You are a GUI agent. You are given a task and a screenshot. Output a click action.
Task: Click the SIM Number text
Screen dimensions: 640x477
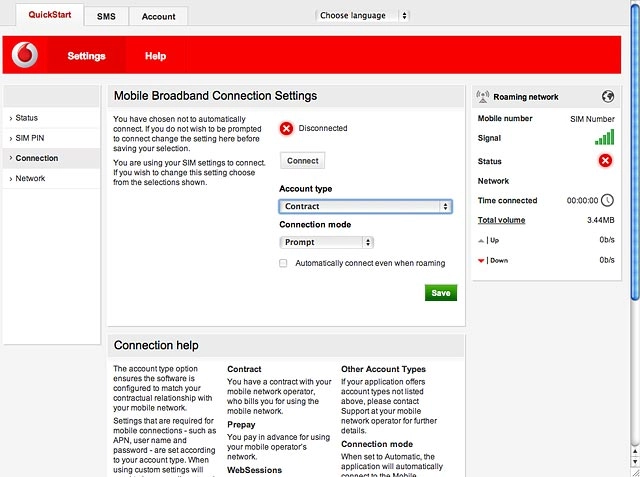592,119
